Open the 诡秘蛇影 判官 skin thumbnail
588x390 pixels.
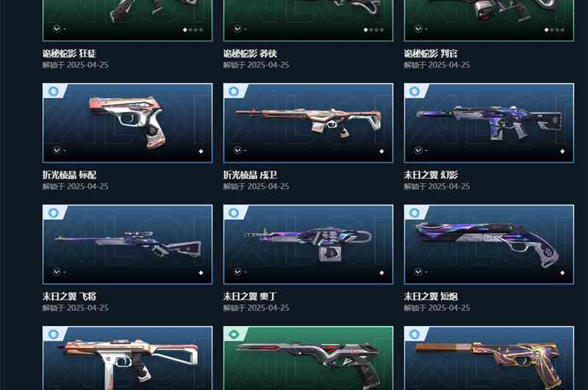pos(489,21)
